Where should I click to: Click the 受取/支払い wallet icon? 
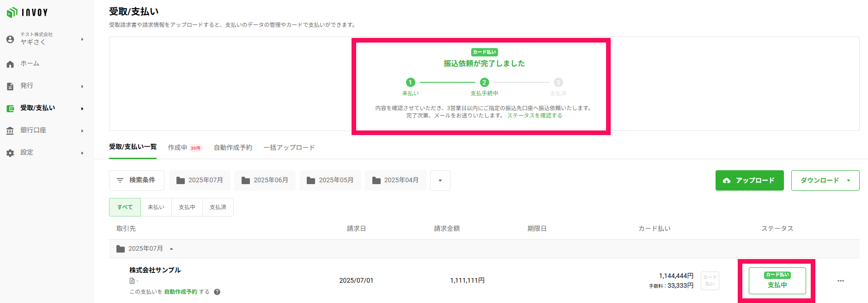click(10, 109)
